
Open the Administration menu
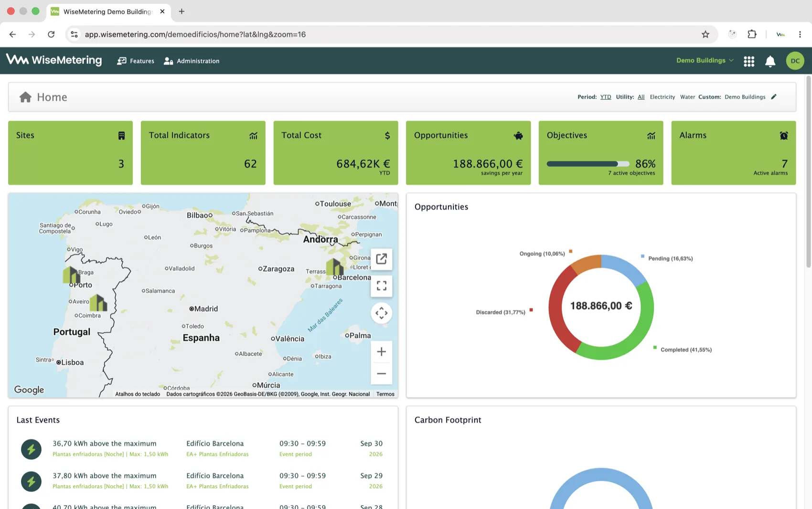click(192, 61)
